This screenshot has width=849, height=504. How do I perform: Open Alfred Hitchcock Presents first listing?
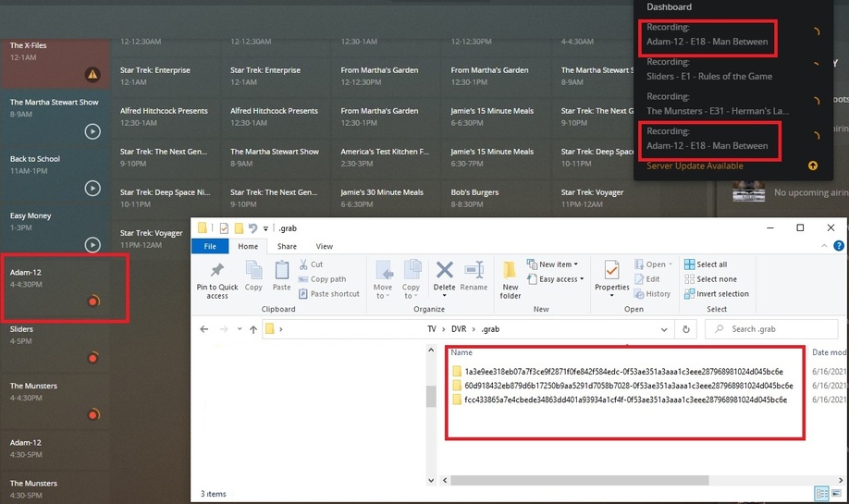[x=166, y=117]
